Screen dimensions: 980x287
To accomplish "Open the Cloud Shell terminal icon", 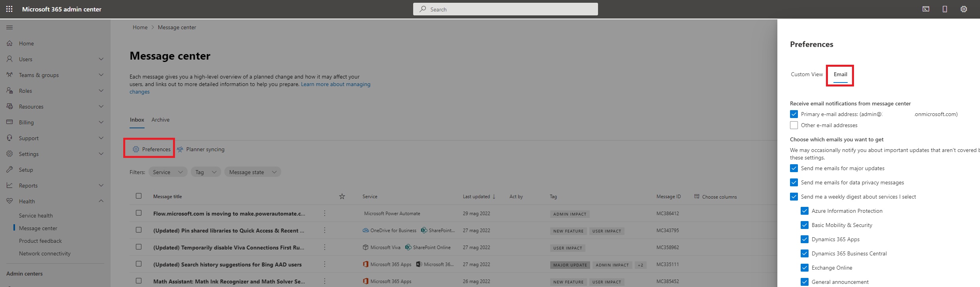I will [925, 9].
